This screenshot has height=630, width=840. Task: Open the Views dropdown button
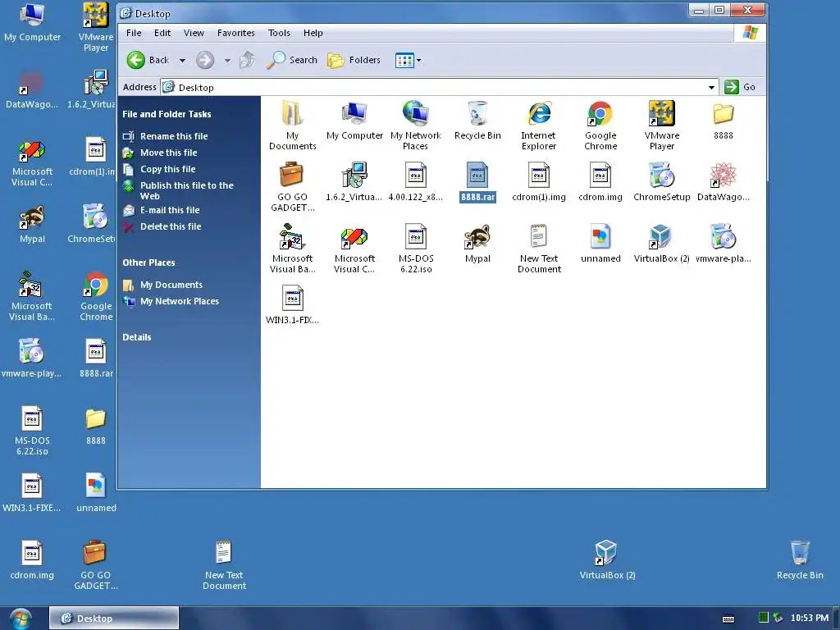click(x=409, y=60)
